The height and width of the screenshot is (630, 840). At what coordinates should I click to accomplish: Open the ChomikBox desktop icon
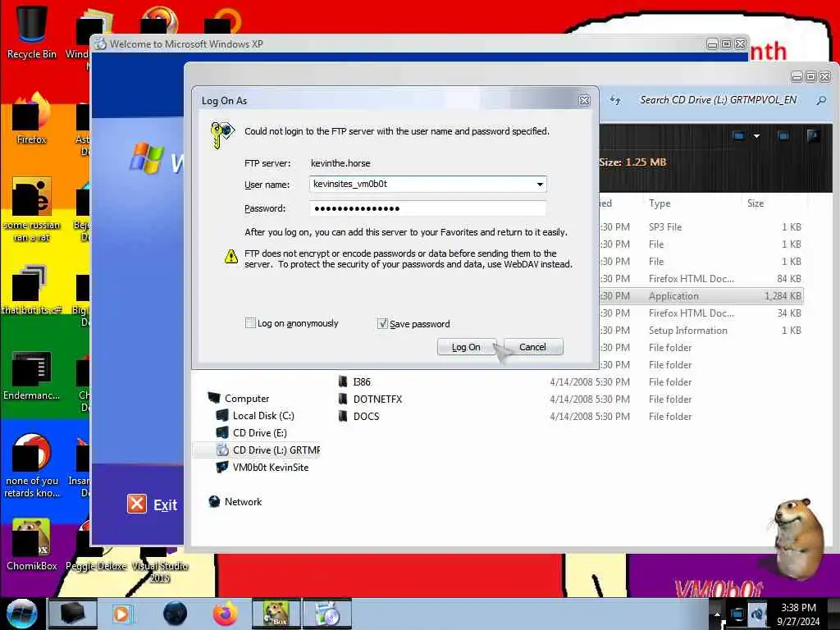pyautogui.click(x=32, y=544)
